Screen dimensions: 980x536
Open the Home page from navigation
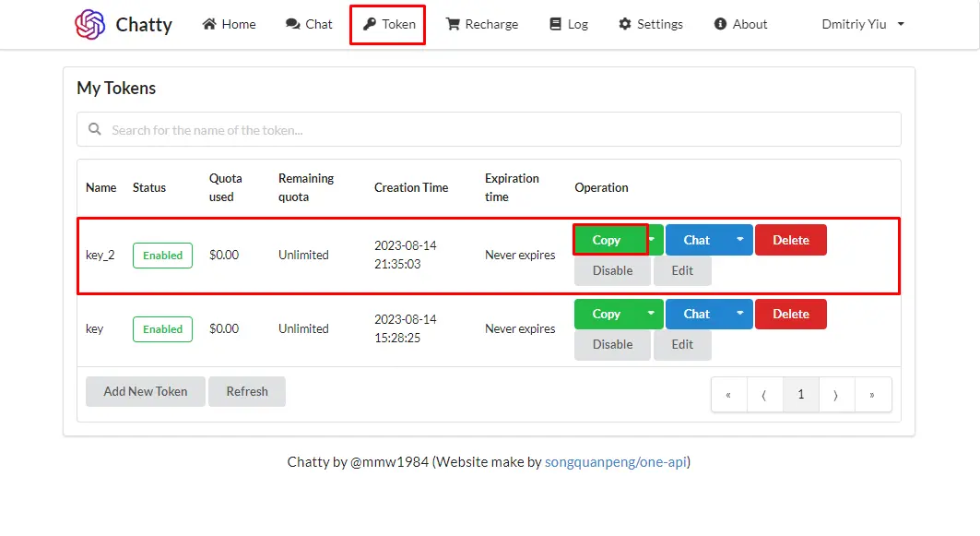(229, 24)
